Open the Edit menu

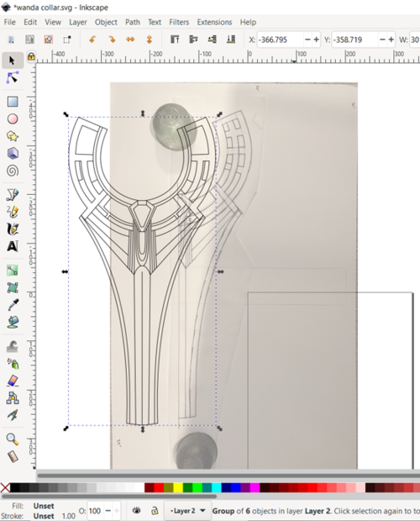[30, 22]
